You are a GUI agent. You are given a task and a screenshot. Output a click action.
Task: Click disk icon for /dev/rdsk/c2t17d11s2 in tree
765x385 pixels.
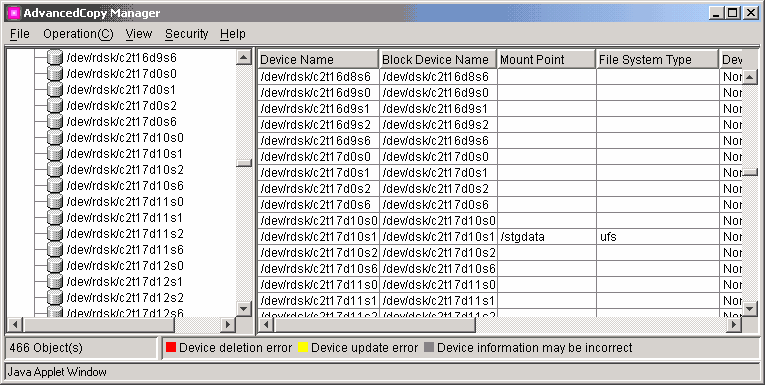click(55, 234)
